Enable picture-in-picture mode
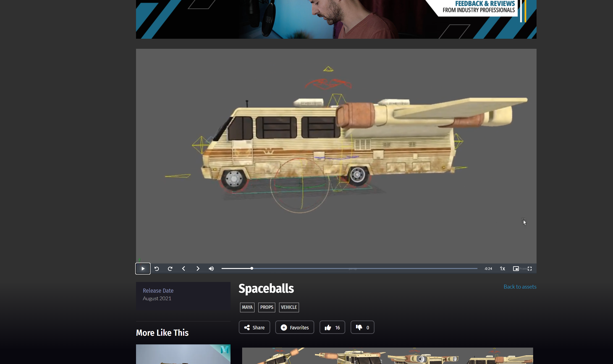This screenshot has height=364, width=613. (516, 268)
